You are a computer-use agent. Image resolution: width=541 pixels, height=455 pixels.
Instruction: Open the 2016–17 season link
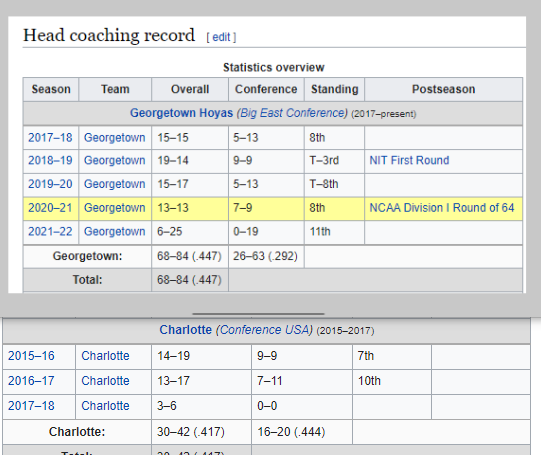[31, 381]
